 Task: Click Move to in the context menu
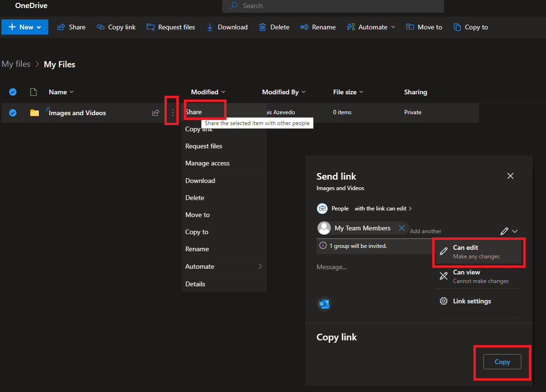tap(198, 214)
